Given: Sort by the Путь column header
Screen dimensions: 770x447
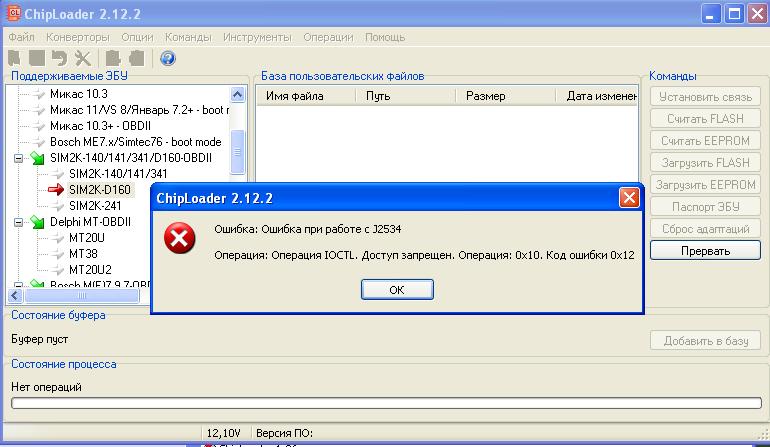Looking at the screenshot, I should tap(406, 96).
